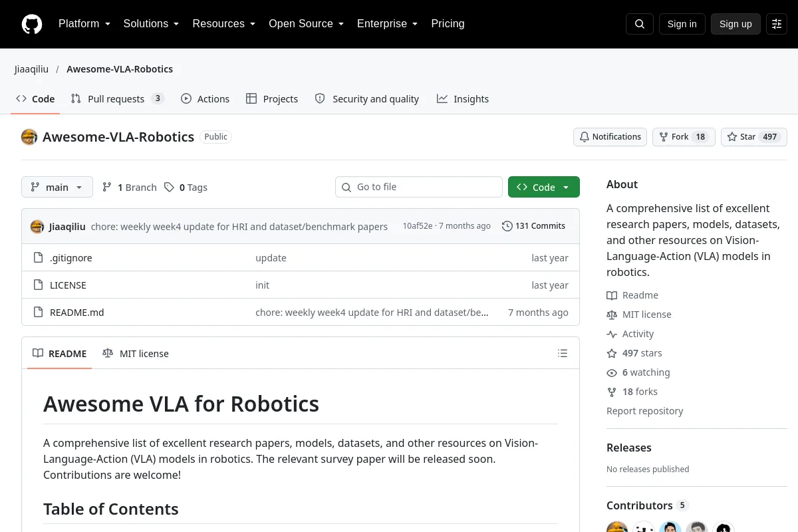
Task: Switch to the Code tab
Action: (x=36, y=99)
